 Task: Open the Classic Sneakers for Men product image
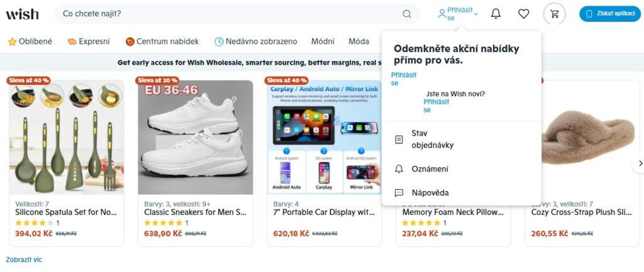coord(195,138)
